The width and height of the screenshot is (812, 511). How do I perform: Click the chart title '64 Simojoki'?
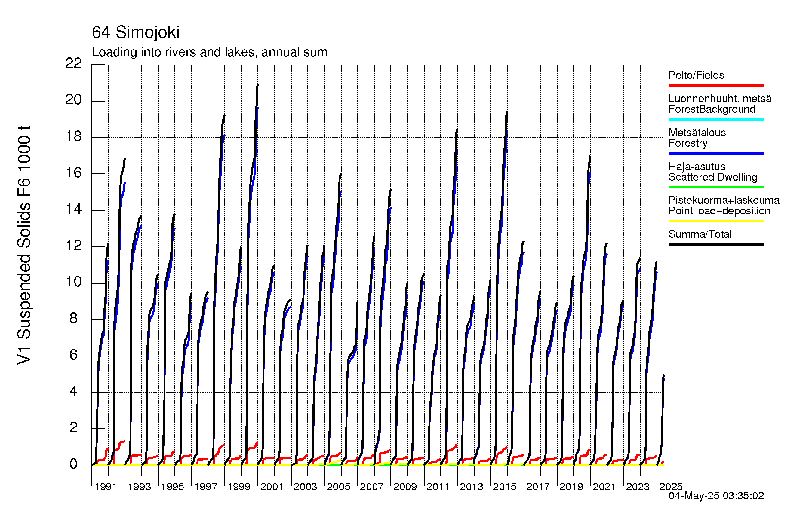coord(136,33)
